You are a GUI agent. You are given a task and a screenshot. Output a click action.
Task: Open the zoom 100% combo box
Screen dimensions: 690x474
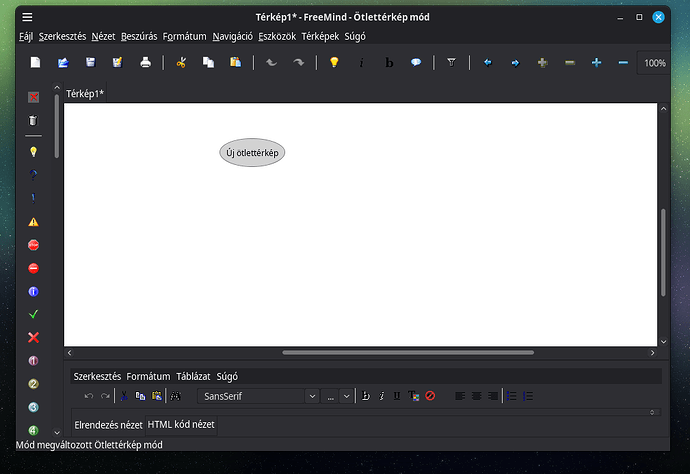[x=654, y=63]
